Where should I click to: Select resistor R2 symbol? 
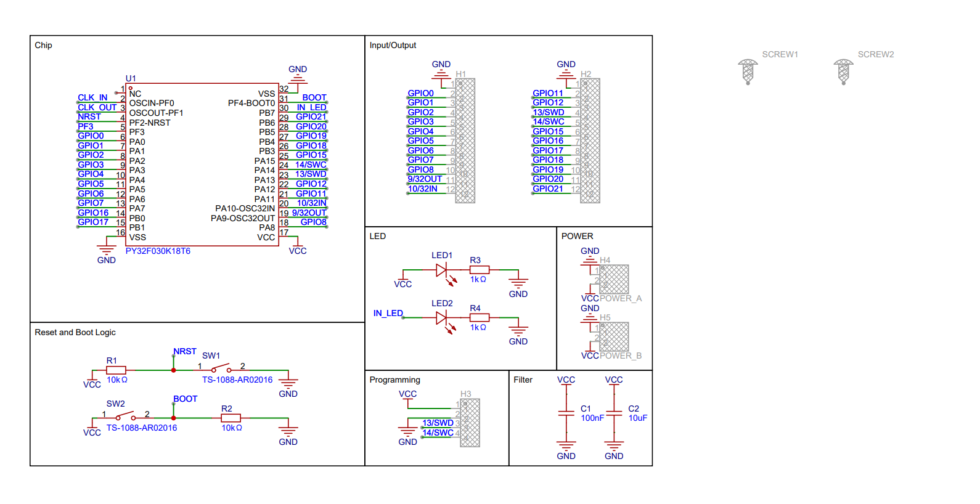(x=231, y=418)
